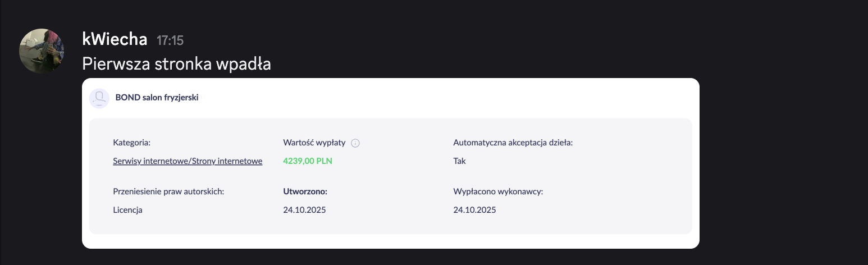Click the date under Wypłacono wykonawcy

[x=474, y=210]
